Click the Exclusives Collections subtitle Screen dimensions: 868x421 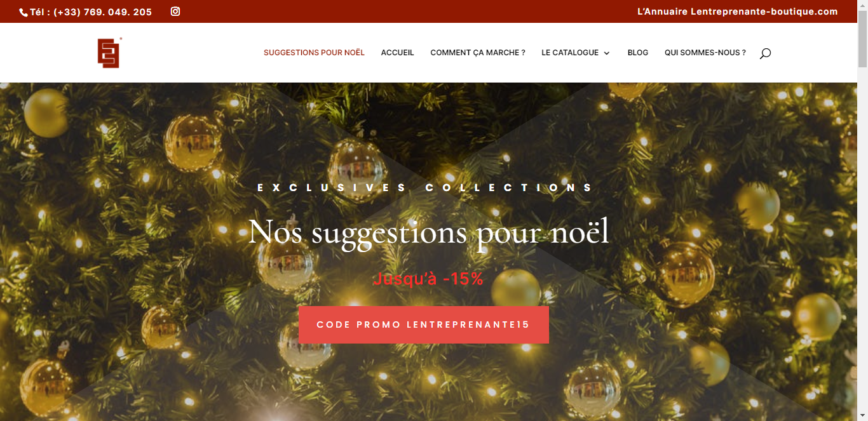(424, 188)
